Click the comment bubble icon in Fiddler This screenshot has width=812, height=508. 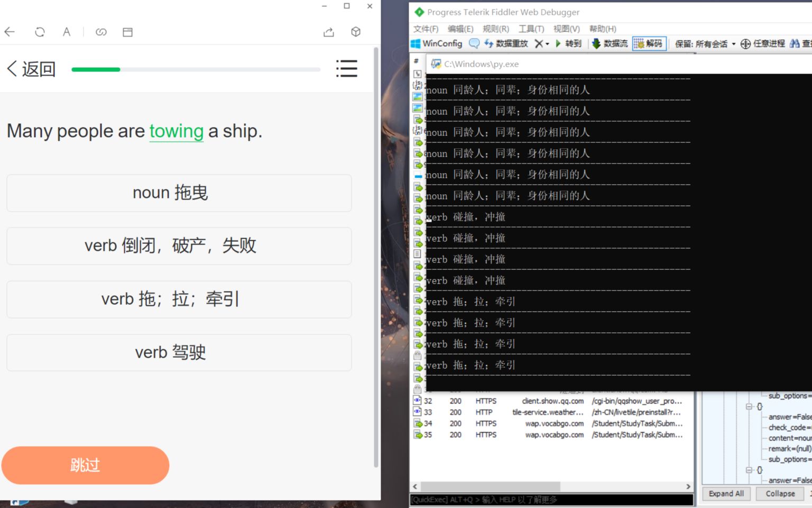[474, 43]
